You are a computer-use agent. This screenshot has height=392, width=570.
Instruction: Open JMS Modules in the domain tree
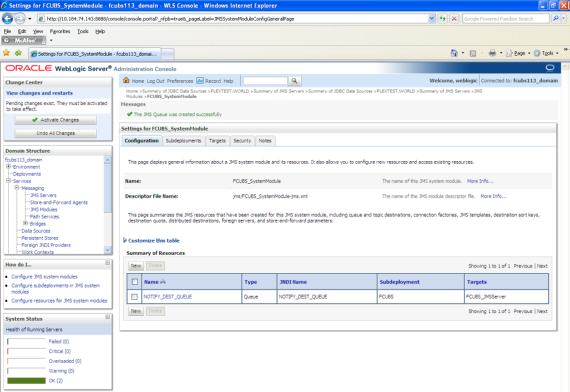pyautogui.click(x=44, y=210)
